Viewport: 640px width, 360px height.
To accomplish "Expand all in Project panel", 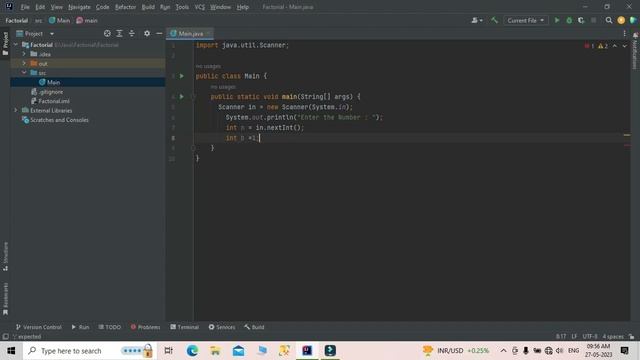I will (119, 33).
